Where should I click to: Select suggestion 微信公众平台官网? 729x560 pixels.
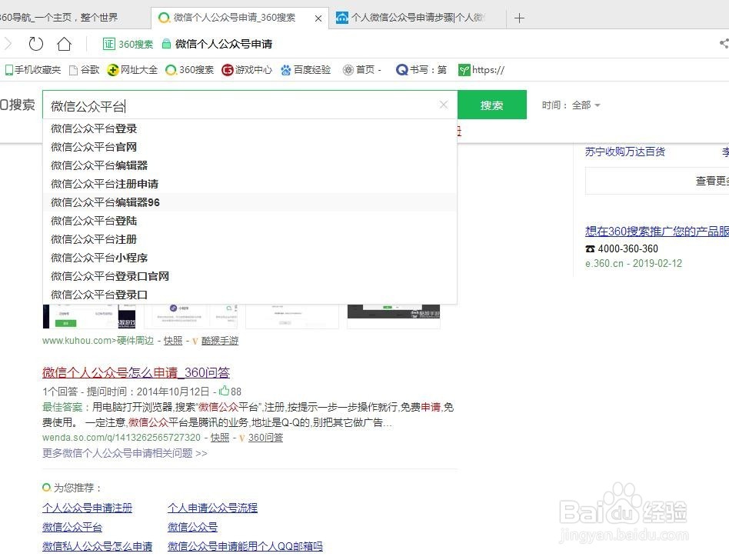[x=250, y=147]
